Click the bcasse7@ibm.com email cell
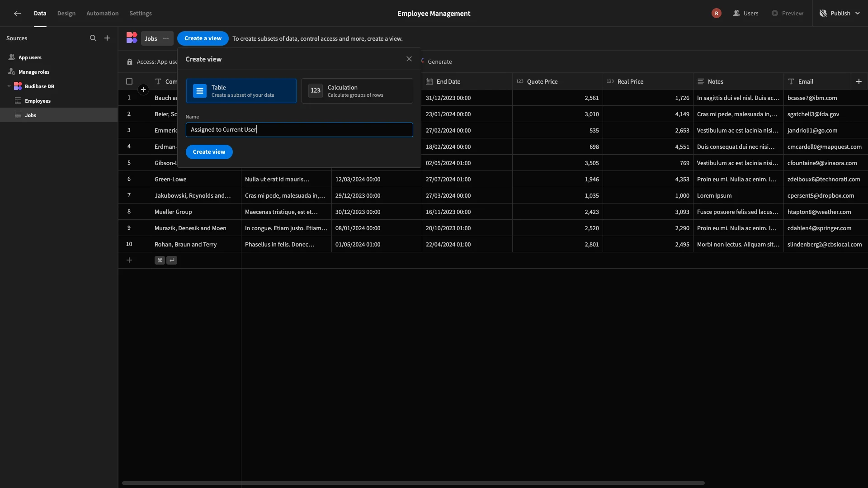 (x=826, y=98)
